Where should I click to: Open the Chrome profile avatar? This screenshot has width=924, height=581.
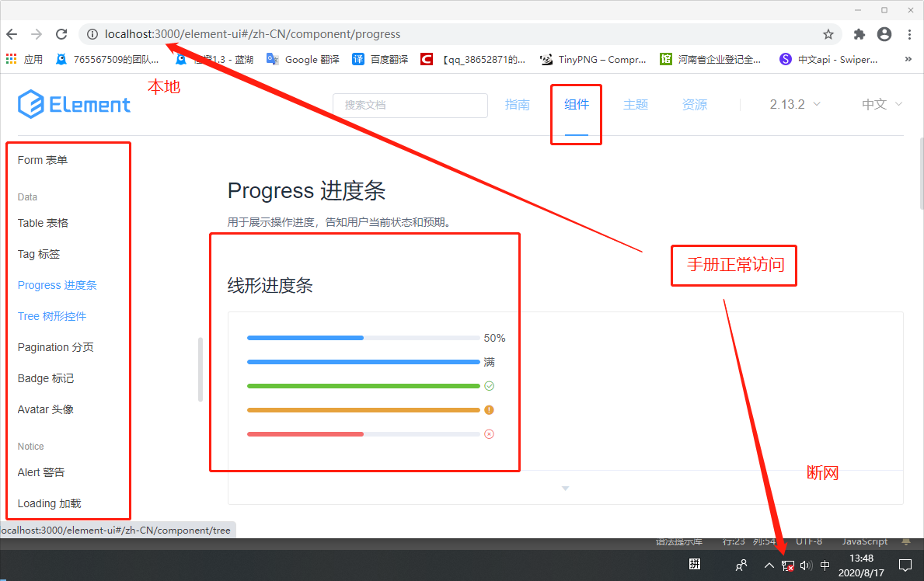[x=884, y=34]
